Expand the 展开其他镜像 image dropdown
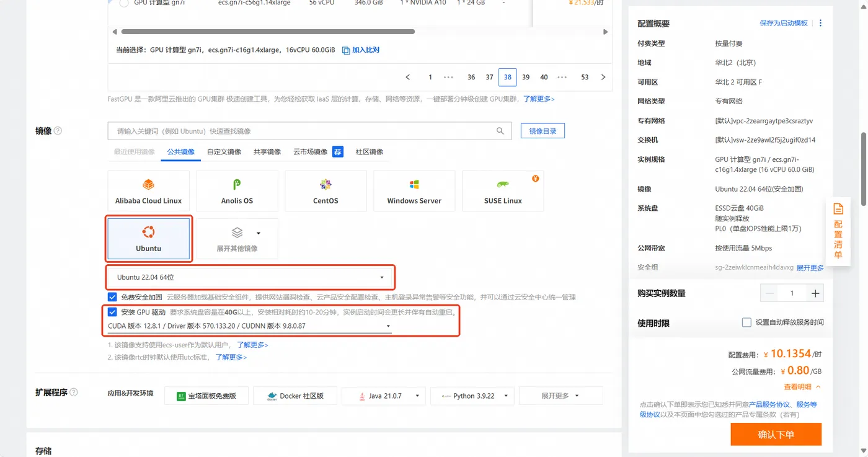The width and height of the screenshot is (868, 457). tap(237, 239)
